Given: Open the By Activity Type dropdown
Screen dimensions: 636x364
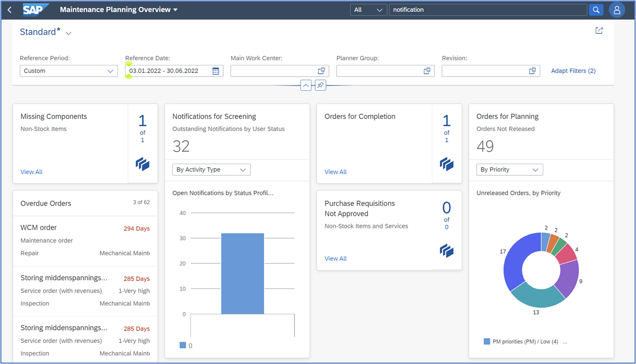Looking at the screenshot, I should coord(211,170).
